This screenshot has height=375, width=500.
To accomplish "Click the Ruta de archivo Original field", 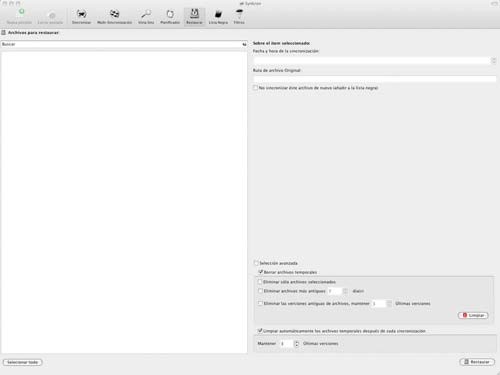I will point(375,79).
